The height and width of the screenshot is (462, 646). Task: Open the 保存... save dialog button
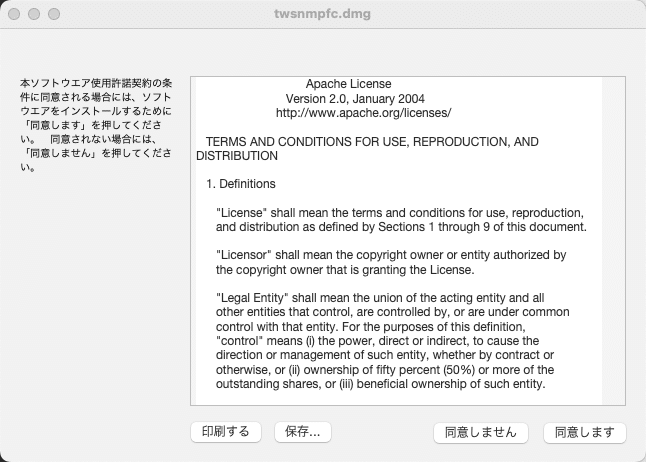[303, 432]
